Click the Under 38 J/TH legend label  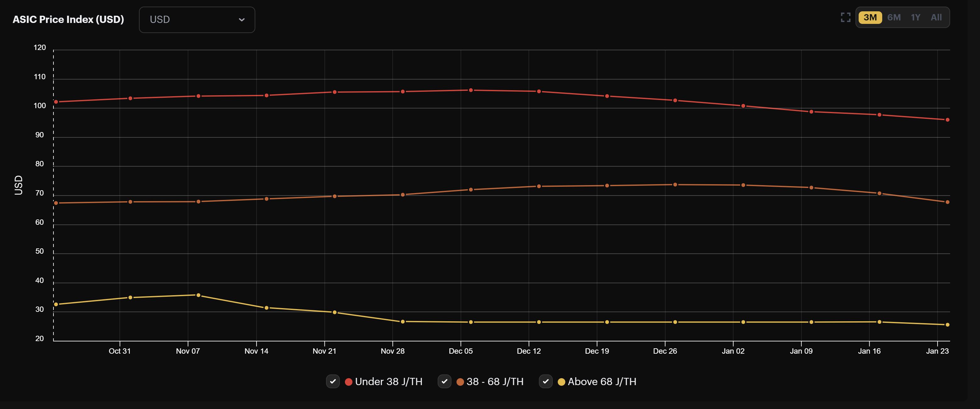point(388,382)
